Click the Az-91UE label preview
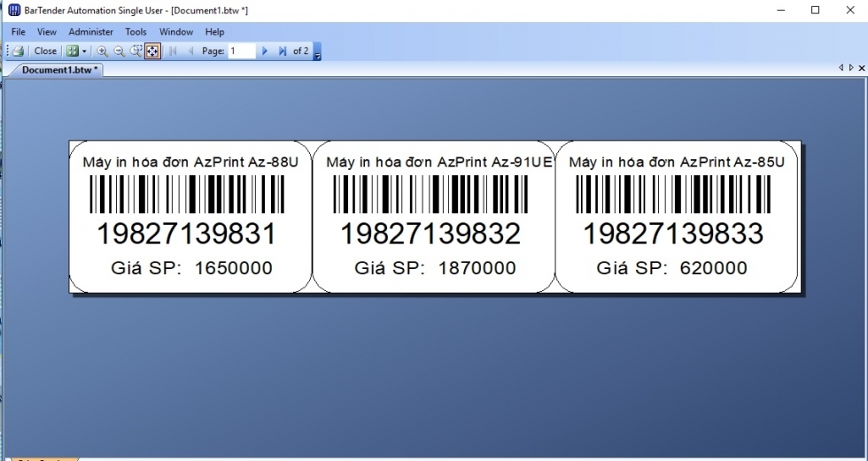This screenshot has height=461, width=868. click(x=433, y=217)
